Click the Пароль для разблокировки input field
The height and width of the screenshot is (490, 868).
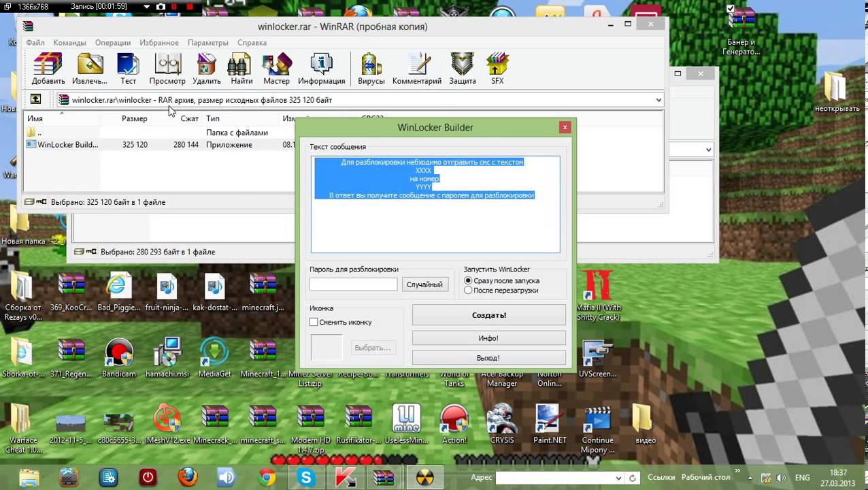(x=353, y=284)
